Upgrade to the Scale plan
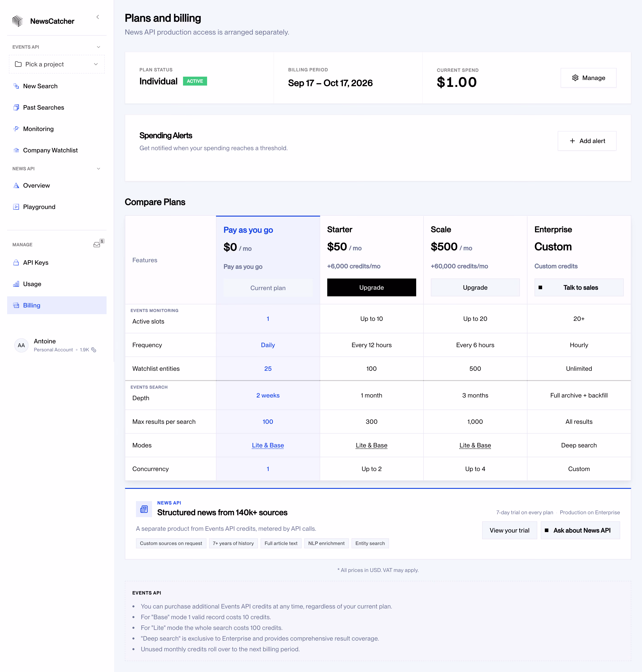The image size is (642, 672). point(475,288)
